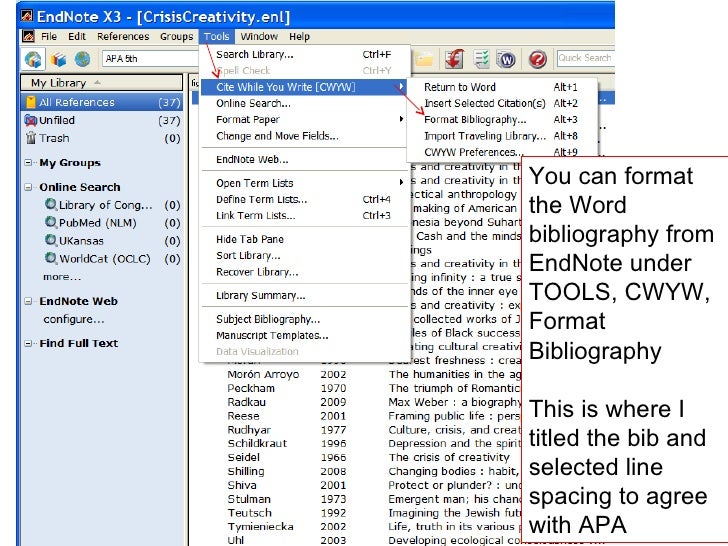728x546 pixels.
Task: Select Format Bibliography submenu item
Action: tap(502, 119)
